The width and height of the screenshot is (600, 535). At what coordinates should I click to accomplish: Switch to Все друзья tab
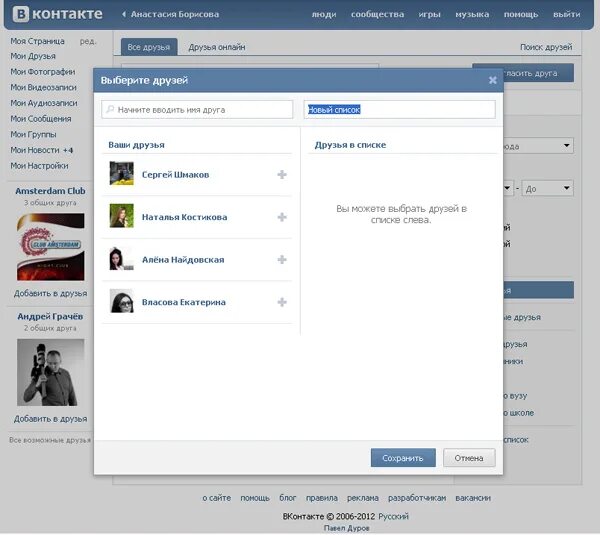click(149, 47)
